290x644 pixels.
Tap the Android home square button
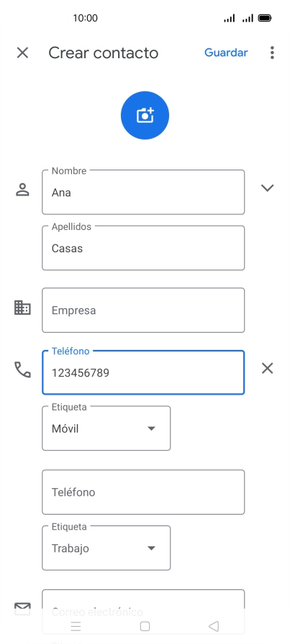(x=145, y=626)
